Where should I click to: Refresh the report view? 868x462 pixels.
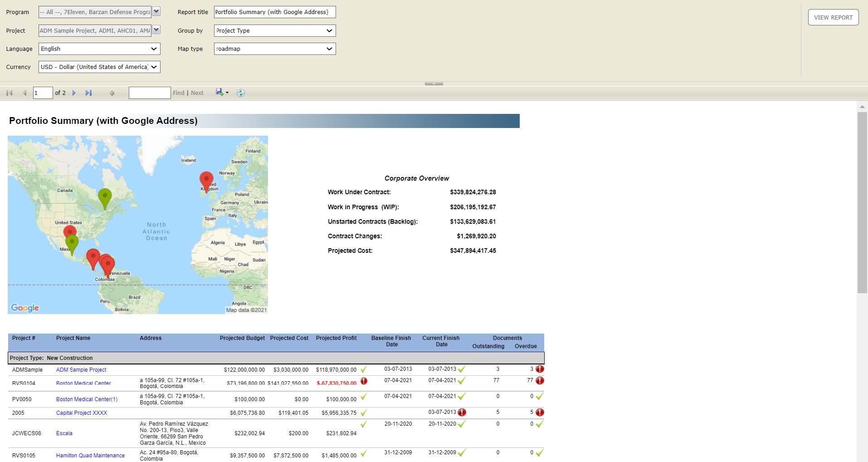point(240,93)
